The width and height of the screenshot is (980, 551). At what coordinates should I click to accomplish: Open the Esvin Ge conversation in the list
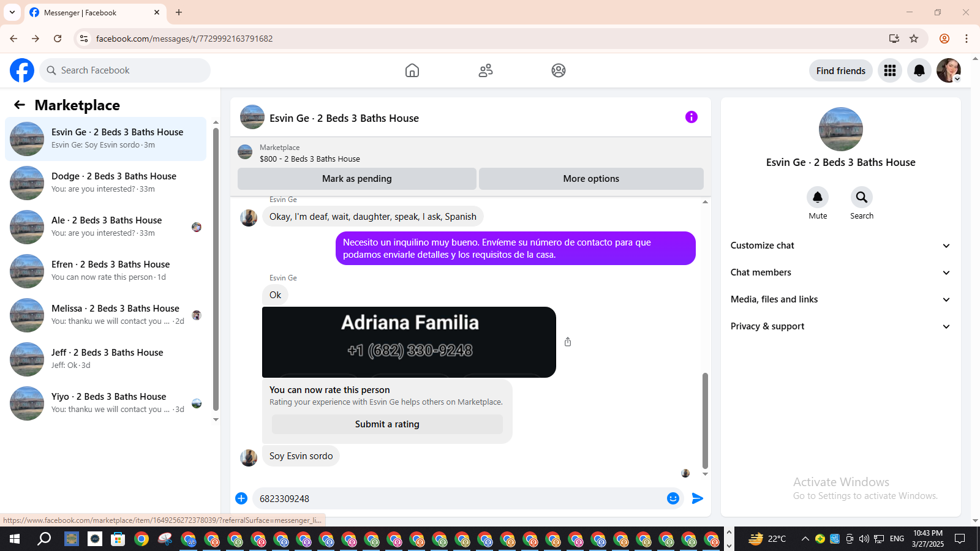[105, 139]
